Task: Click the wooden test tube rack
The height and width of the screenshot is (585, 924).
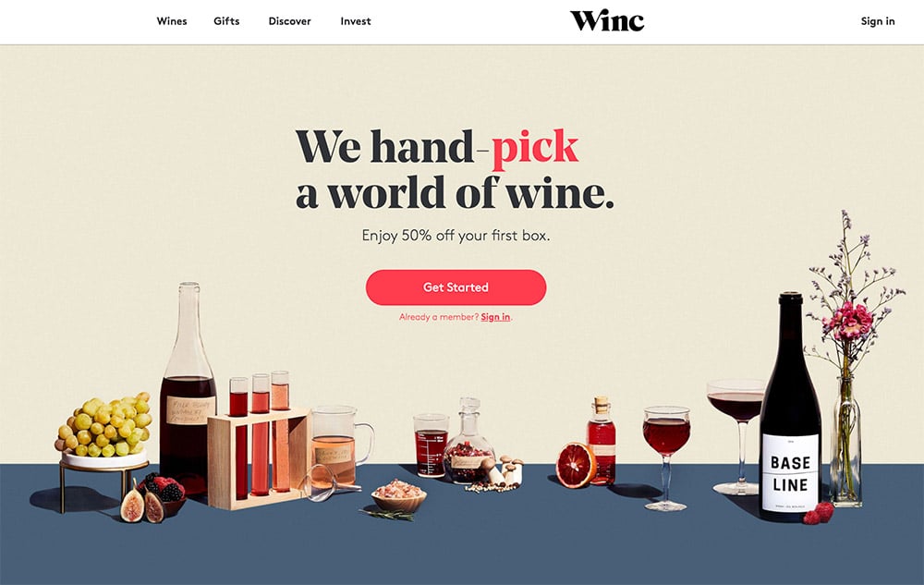Action: (258, 457)
